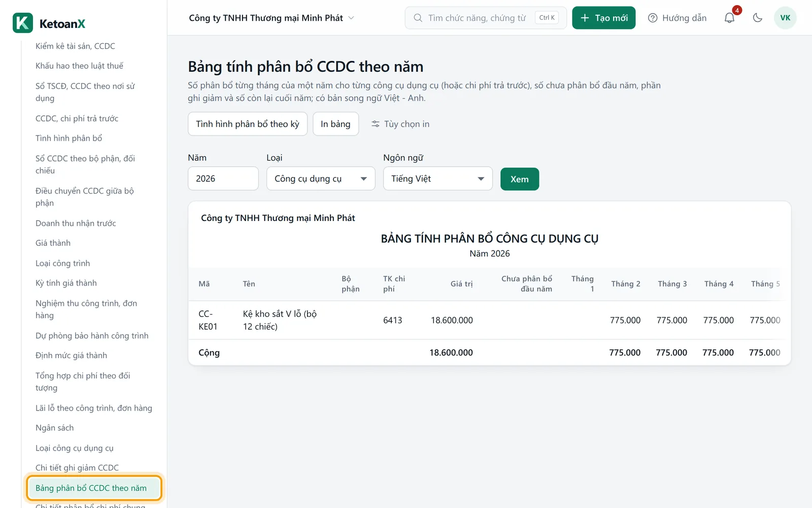Image resolution: width=812 pixels, height=508 pixels.
Task: Click the plus icon in Tạo mới
Action: (585, 18)
